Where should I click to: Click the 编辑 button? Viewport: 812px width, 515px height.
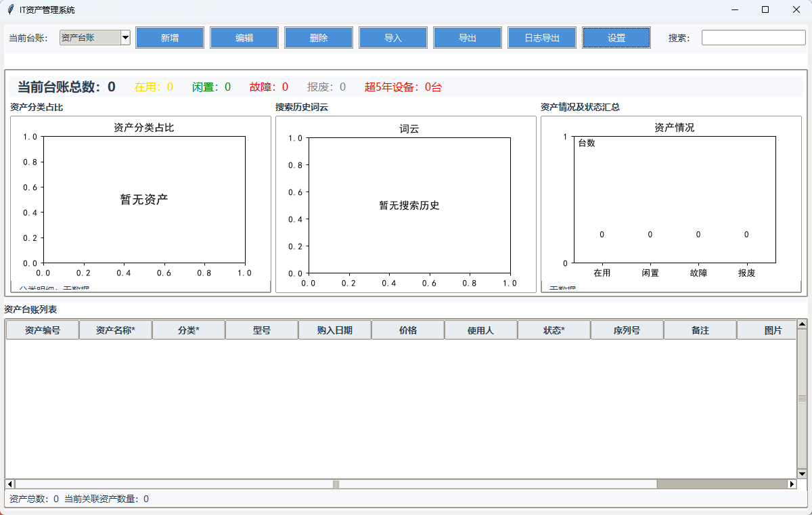(x=244, y=38)
